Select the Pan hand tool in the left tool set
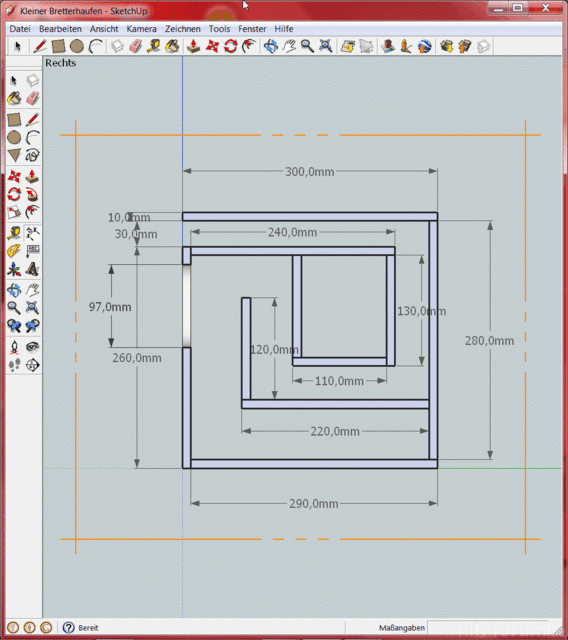The height and width of the screenshot is (640, 568). coord(32,290)
